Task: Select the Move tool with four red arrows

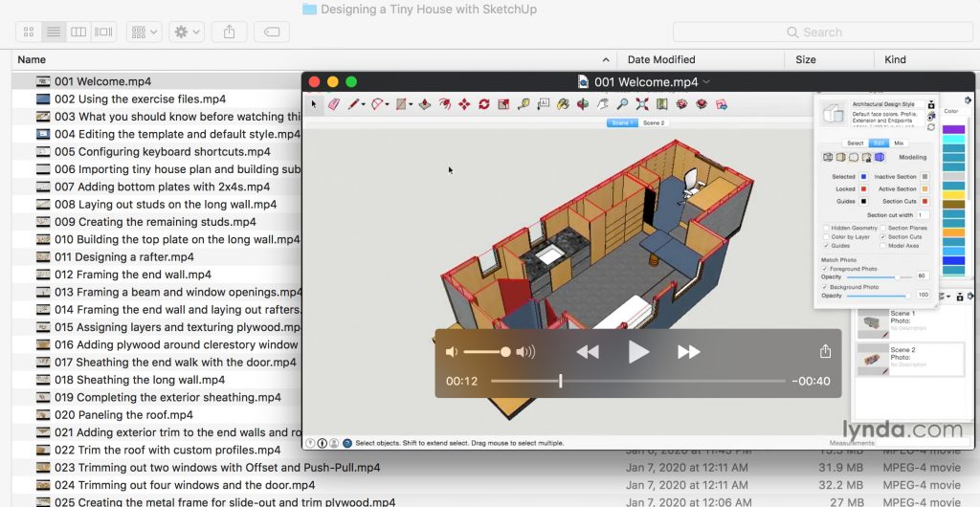Action: point(464,104)
